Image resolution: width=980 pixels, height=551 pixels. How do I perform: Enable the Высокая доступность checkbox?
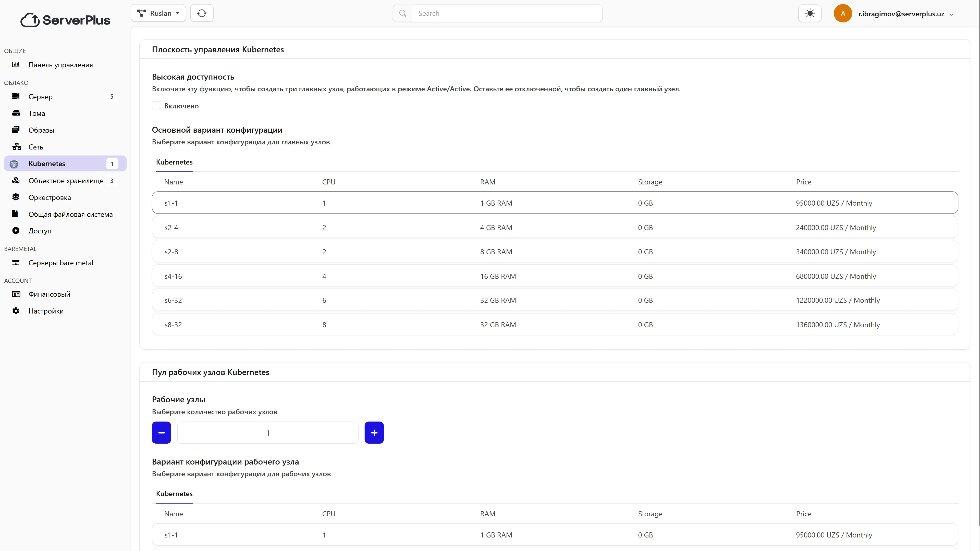[x=156, y=106]
